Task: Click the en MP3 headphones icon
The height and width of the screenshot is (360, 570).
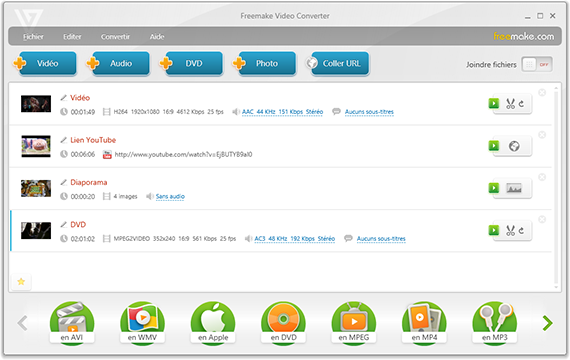Action: (x=495, y=322)
